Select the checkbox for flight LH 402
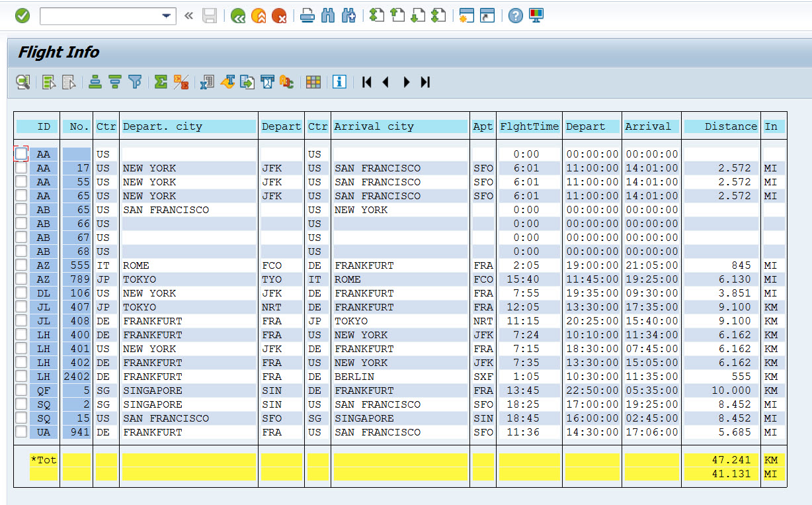The image size is (812, 505). 20,363
